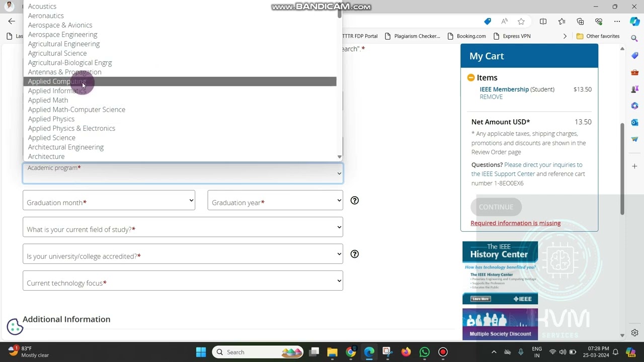This screenshot has height=362, width=644.
Task: Show hidden system tray icons
Action: (x=494, y=352)
